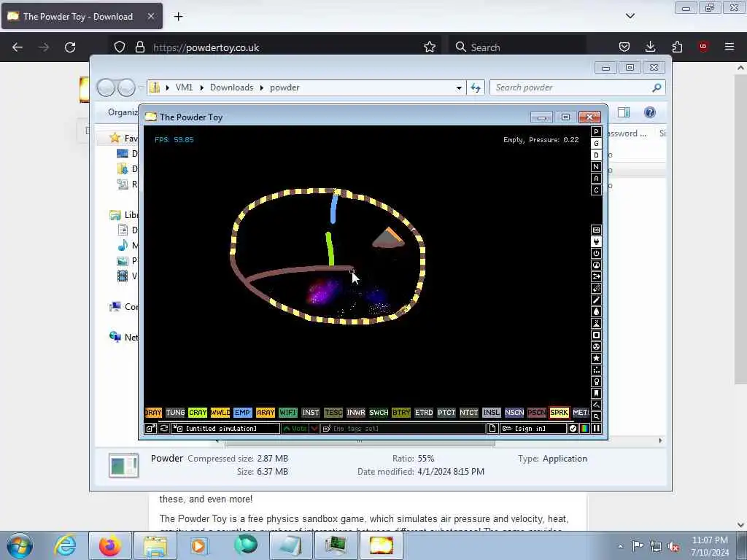Select the Electronics category plug icon
Screen dimensions: 747x560
[596, 241]
